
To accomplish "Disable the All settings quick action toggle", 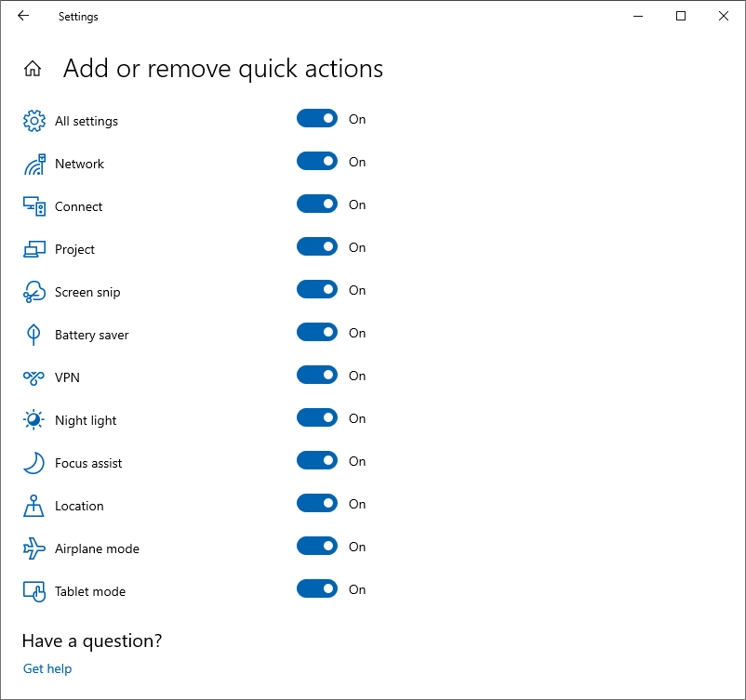I will (x=317, y=118).
